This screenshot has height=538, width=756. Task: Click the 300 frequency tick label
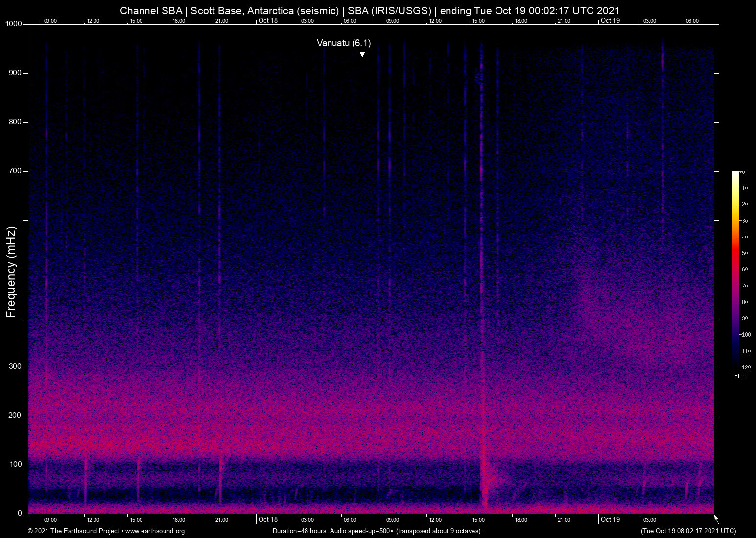(x=16, y=367)
